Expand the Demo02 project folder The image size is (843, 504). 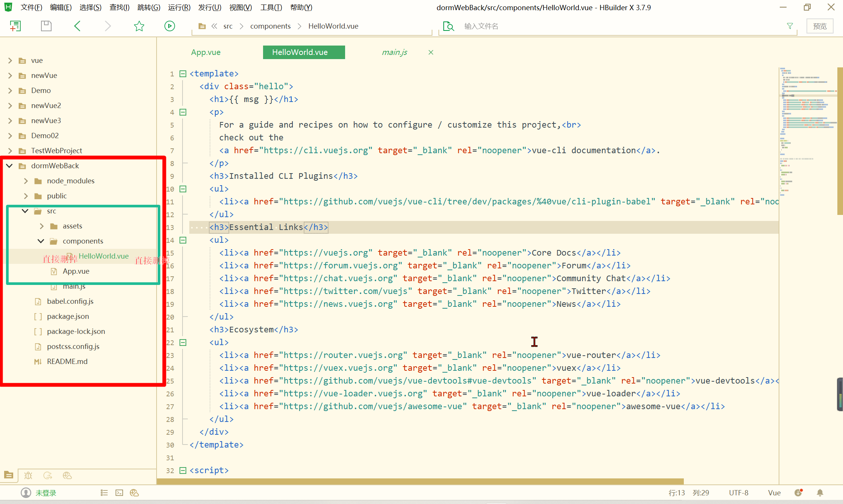10,136
